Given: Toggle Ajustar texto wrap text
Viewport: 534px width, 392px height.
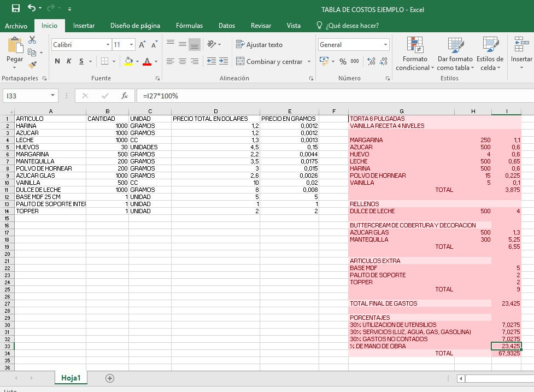Looking at the screenshot, I should pyautogui.click(x=259, y=45).
